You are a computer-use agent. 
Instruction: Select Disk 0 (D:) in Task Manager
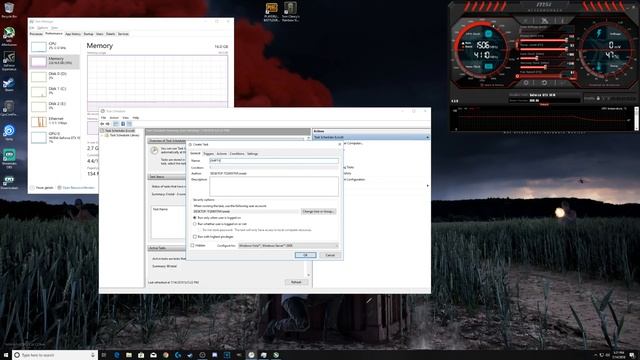[x=55, y=76]
